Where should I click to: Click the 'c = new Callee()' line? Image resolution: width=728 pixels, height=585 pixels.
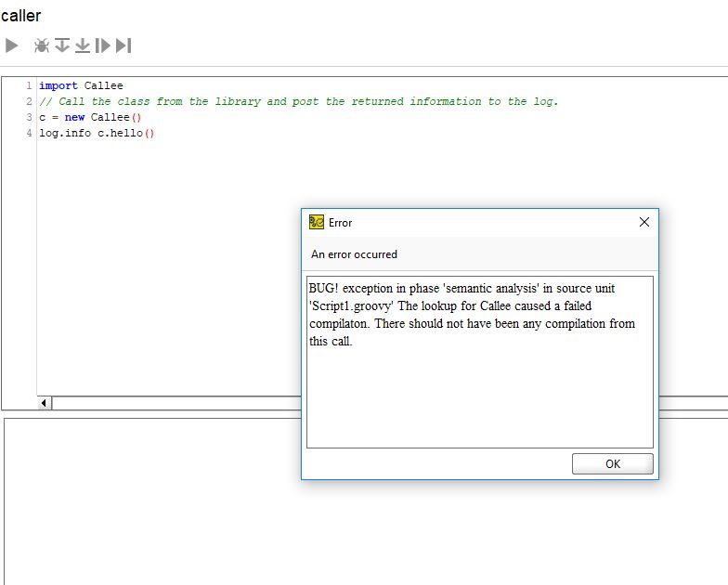pos(90,117)
